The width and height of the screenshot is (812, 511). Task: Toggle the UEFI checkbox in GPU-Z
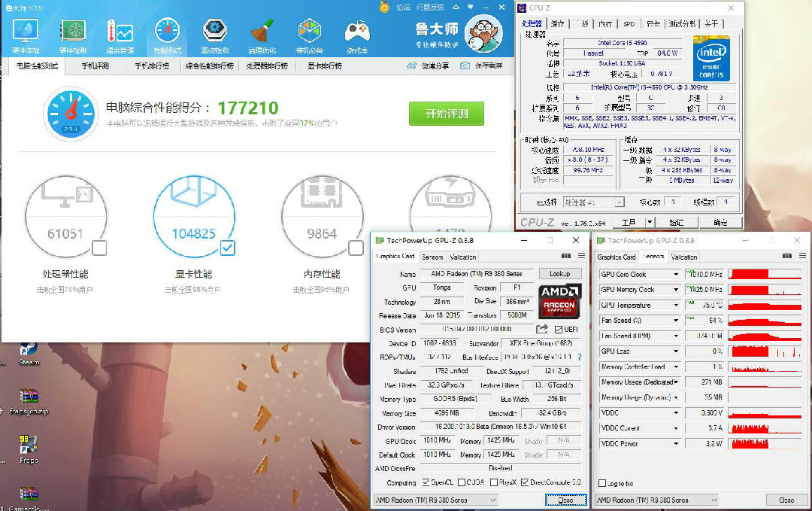coord(558,330)
